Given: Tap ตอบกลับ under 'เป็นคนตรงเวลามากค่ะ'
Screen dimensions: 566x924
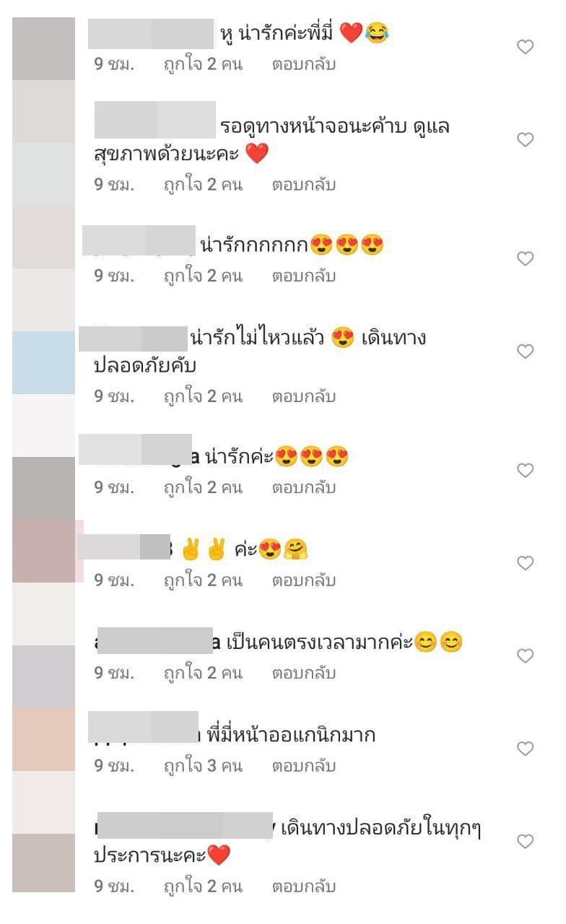Looking at the screenshot, I should [x=304, y=674].
